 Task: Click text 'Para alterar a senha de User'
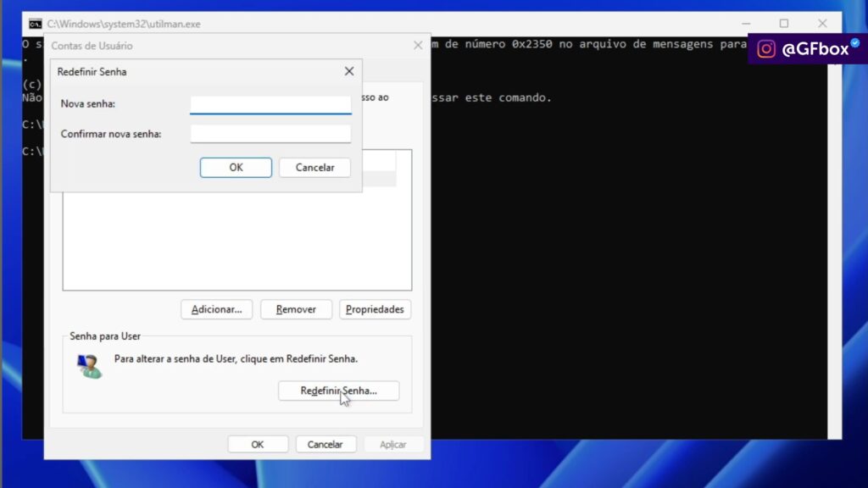click(x=175, y=358)
